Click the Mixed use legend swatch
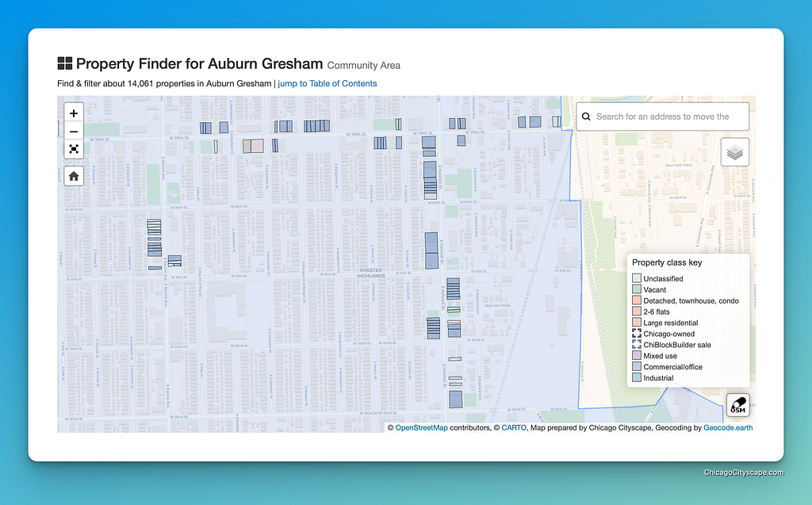This screenshot has width=812, height=505. pyautogui.click(x=637, y=355)
